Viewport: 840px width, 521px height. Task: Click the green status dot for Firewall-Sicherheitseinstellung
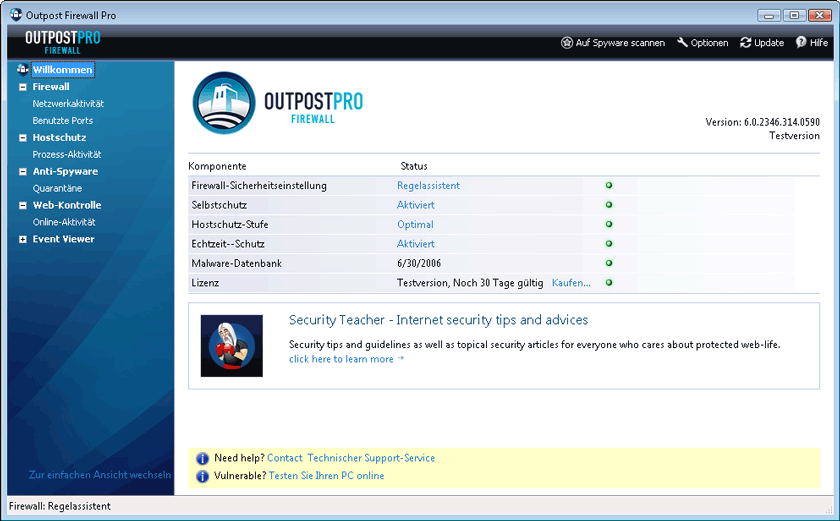click(609, 185)
